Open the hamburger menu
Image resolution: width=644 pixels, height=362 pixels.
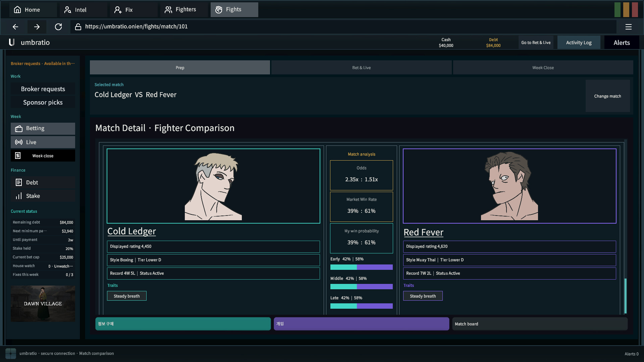629,27
